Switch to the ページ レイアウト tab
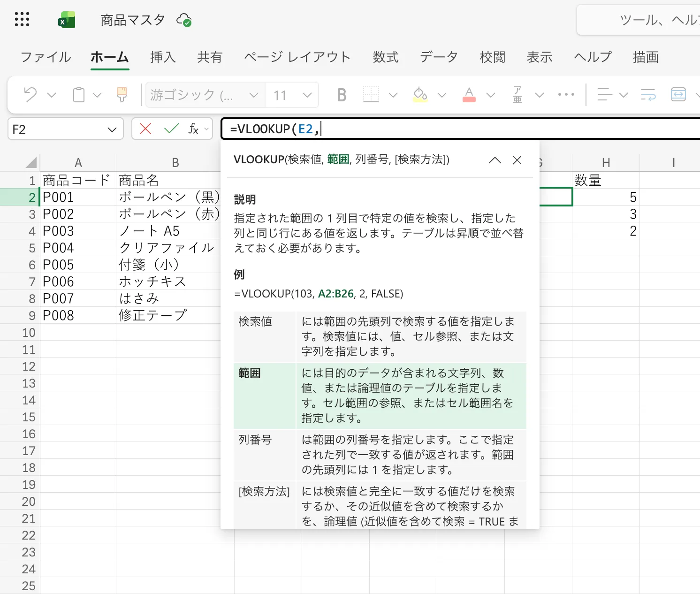Viewport: 700px width, 594px height. (x=297, y=57)
